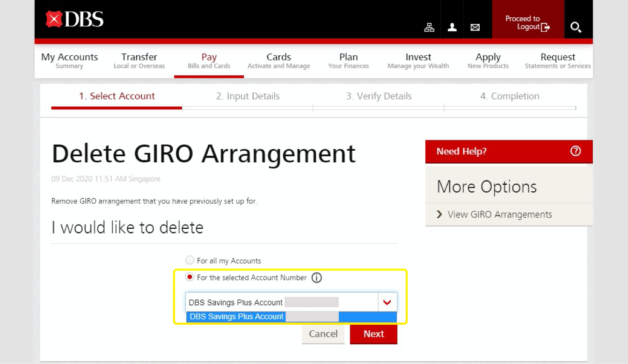Click the Remove GIRO arrangement description text
628x364 pixels.
point(154,202)
